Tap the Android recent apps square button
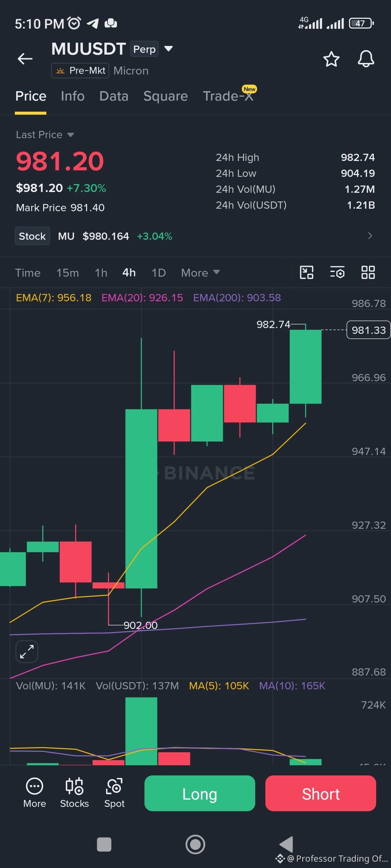 (x=104, y=844)
